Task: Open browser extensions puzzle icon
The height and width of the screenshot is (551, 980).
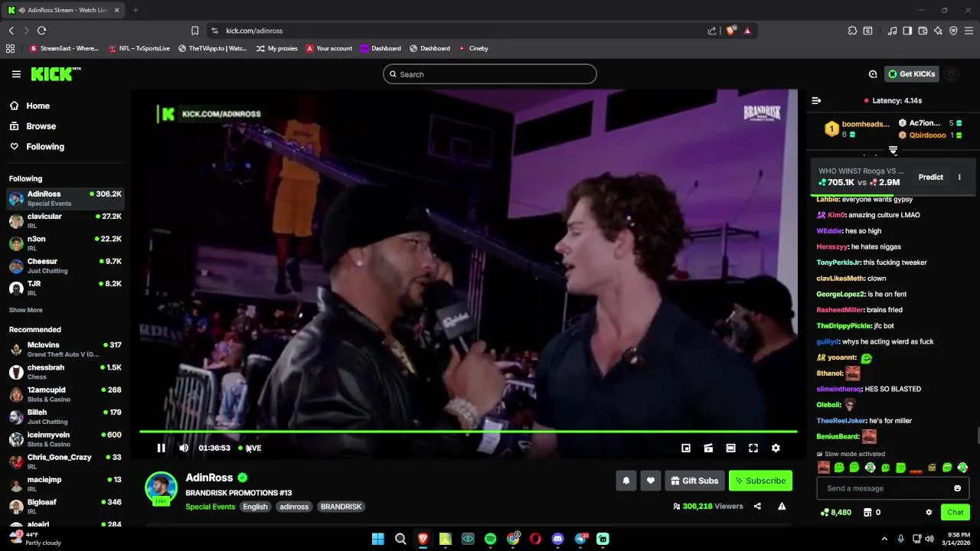Action: point(852,31)
